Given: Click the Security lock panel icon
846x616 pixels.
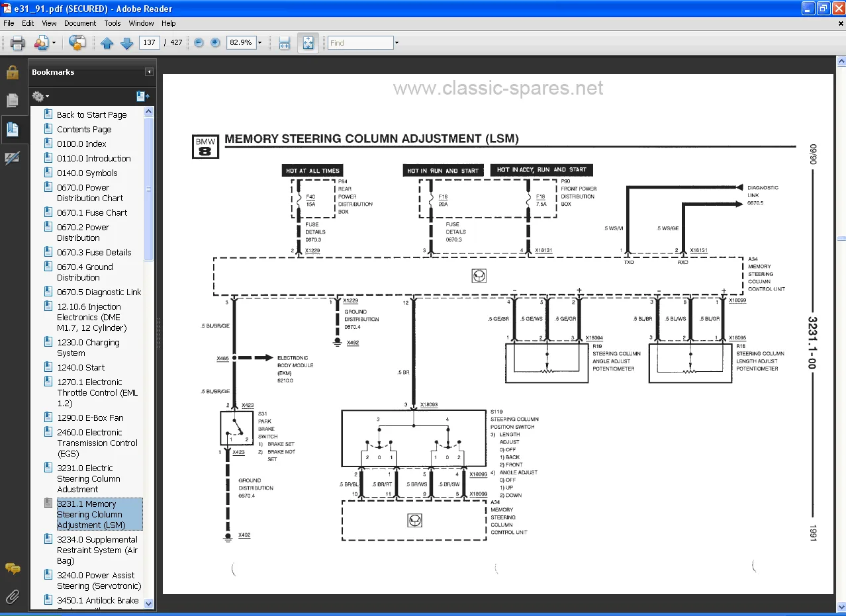Looking at the screenshot, I should coord(12,72).
